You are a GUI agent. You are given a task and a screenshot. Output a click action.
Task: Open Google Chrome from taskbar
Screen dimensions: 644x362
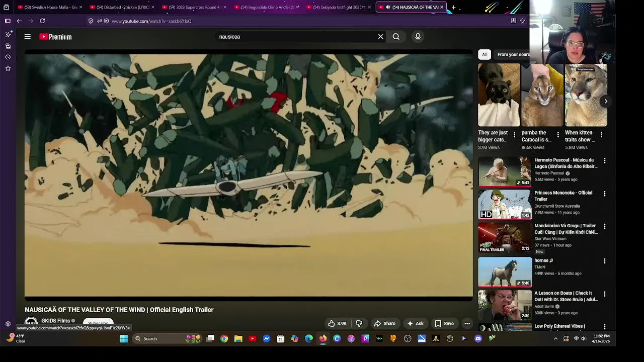tap(224, 339)
